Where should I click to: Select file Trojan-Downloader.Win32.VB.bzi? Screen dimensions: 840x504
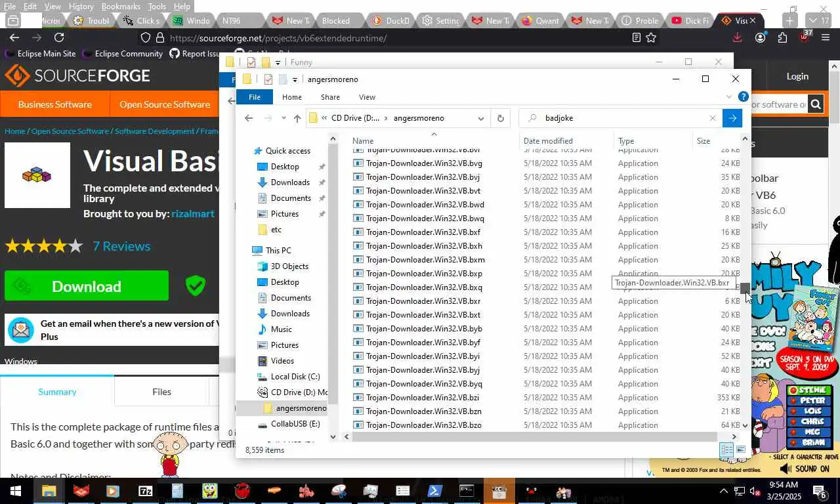coord(423,398)
